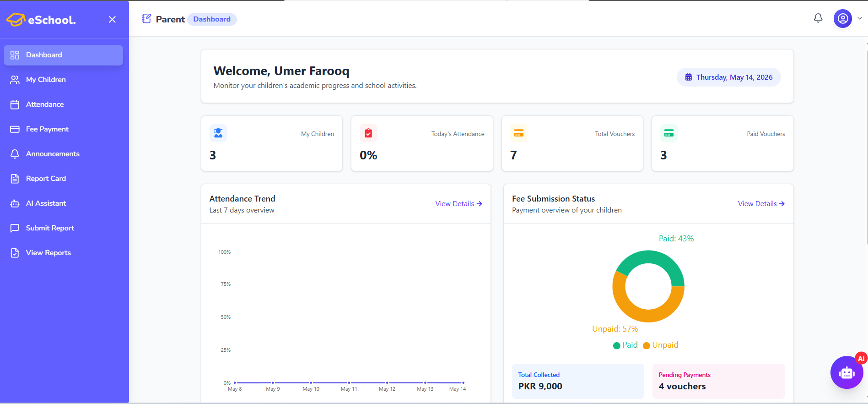This screenshot has height=404, width=868.
Task: Click the View Reports document icon
Action: [15, 253]
